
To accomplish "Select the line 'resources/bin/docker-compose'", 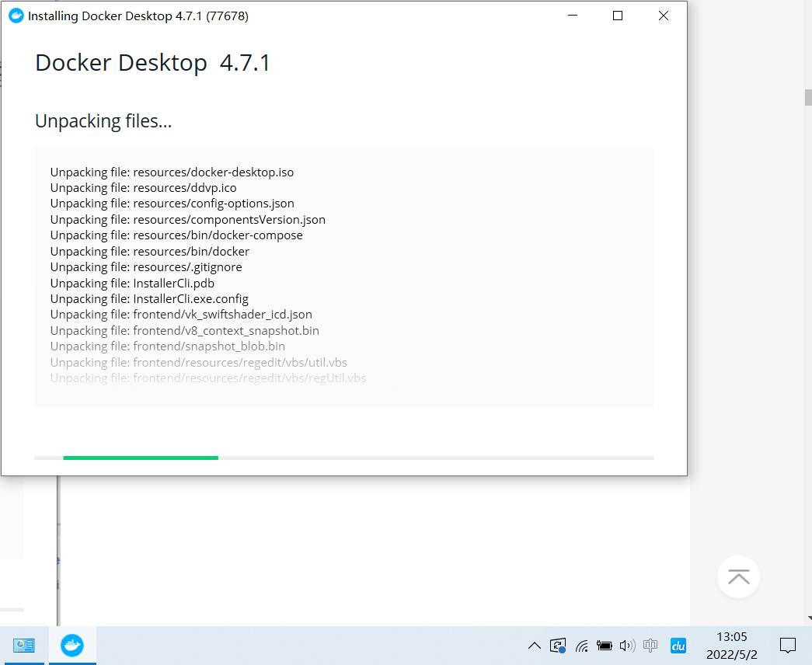I will coord(176,235).
